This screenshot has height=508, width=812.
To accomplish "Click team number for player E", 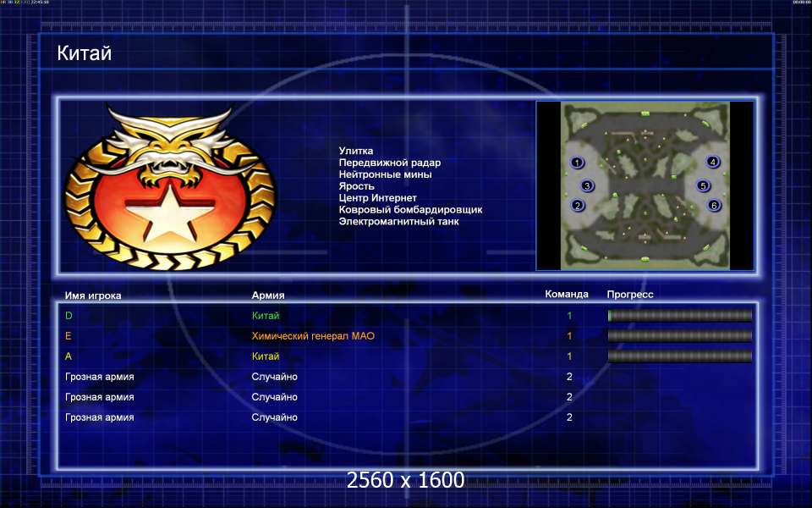I will click(x=569, y=336).
